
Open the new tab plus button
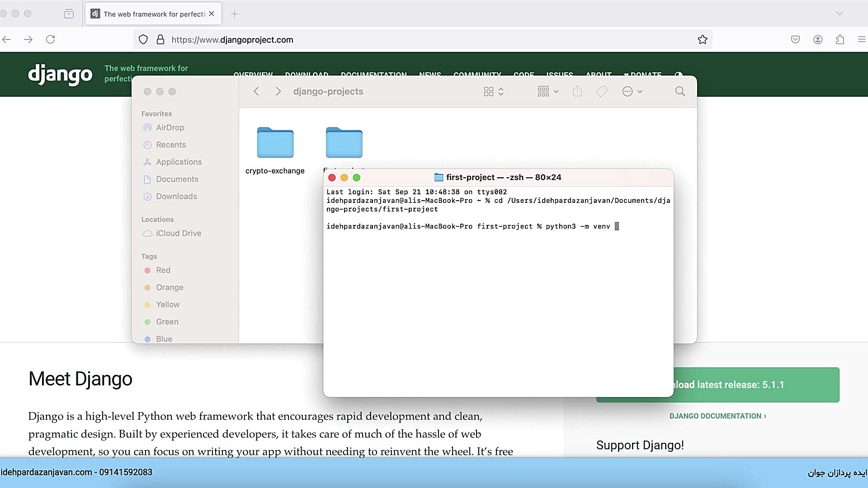234,14
